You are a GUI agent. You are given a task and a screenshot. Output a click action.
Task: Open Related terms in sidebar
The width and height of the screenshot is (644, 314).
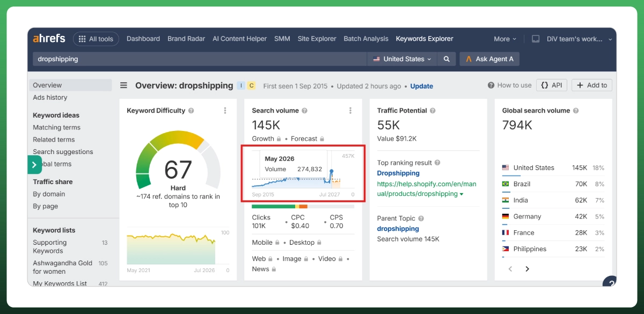point(54,140)
